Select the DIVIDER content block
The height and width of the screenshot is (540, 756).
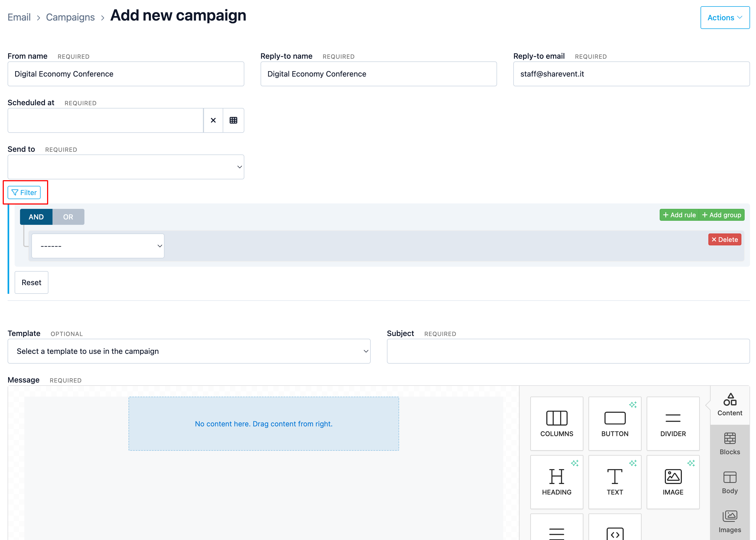point(673,423)
